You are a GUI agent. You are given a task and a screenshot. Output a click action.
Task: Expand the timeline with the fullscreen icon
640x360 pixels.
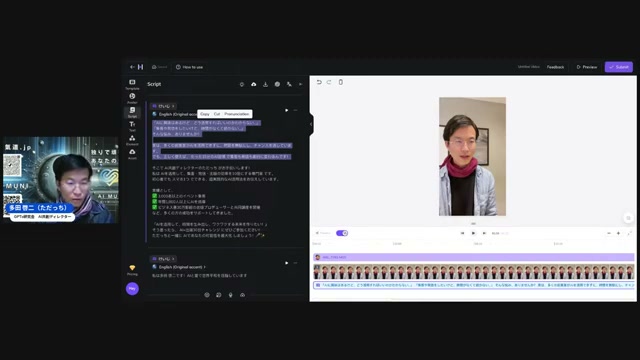[x=629, y=233]
